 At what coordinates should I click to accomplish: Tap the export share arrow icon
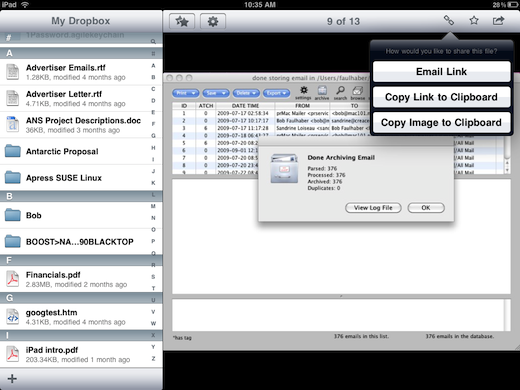[498, 21]
